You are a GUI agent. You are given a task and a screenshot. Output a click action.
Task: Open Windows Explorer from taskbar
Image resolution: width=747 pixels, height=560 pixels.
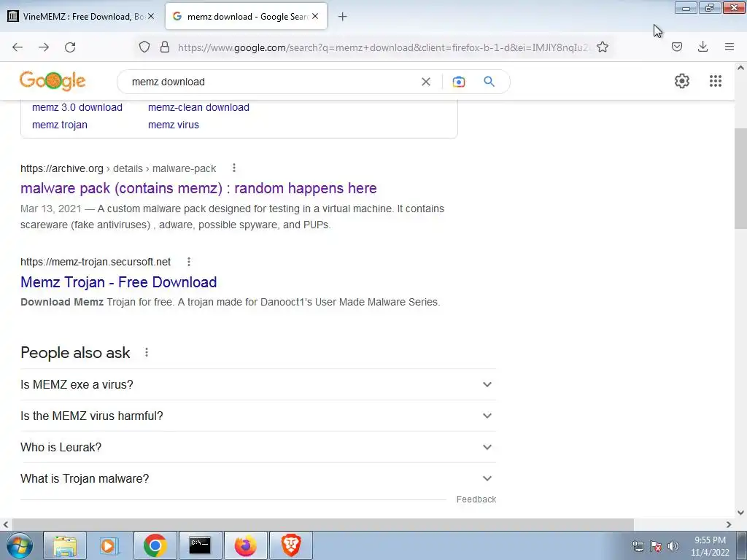click(x=65, y=545)
